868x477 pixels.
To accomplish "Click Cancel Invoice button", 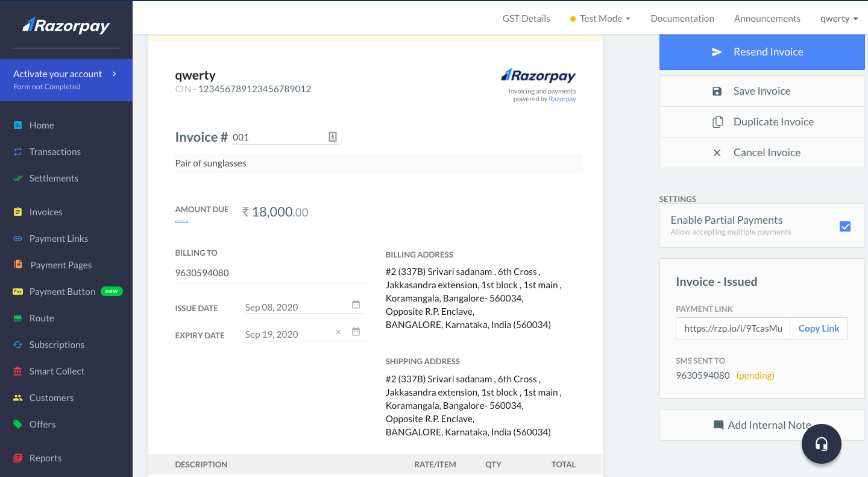I will point(762,153).
